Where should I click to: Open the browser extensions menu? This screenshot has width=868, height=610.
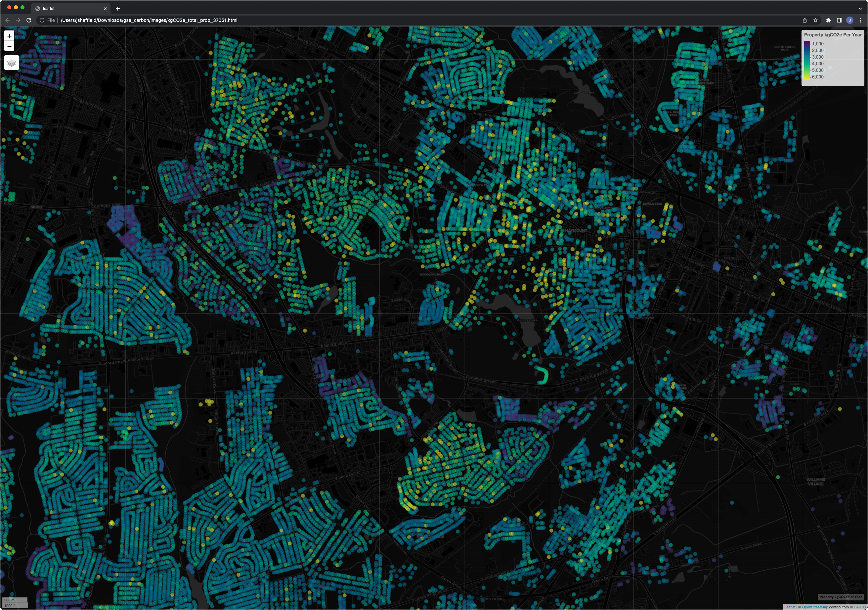(x=828, y=21)
